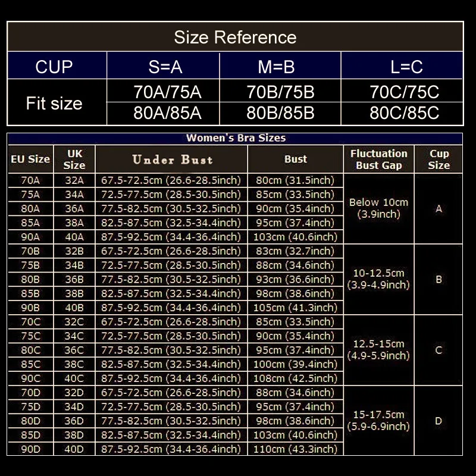Click the Under Bust column header
476x476 pixels.
point(171,159)
